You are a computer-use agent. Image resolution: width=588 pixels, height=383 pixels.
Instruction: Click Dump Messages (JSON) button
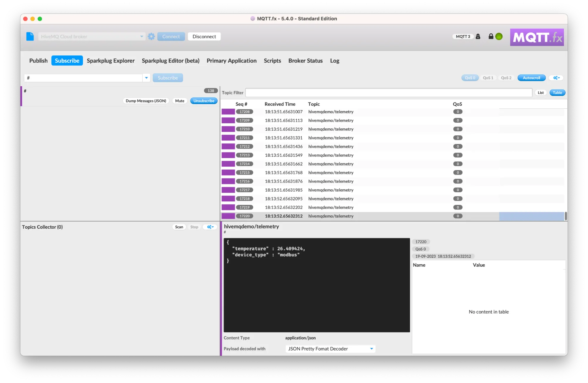(146, 101)
